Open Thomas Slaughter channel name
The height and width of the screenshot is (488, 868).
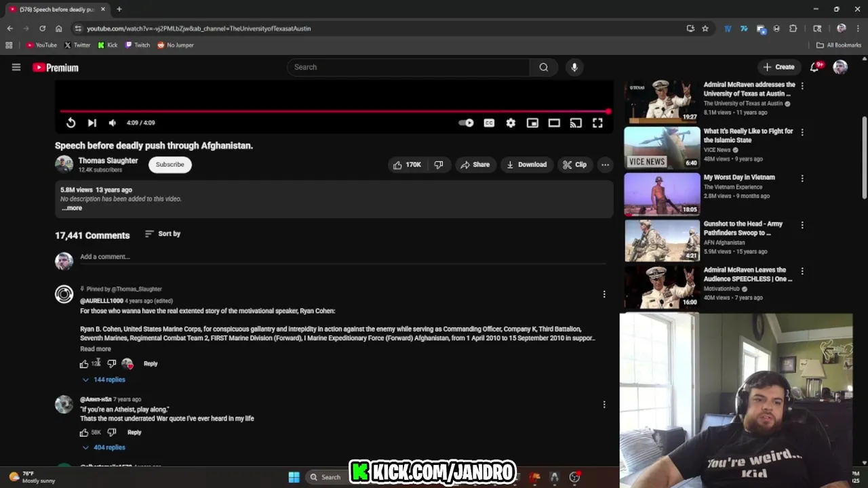click(108, 161)
